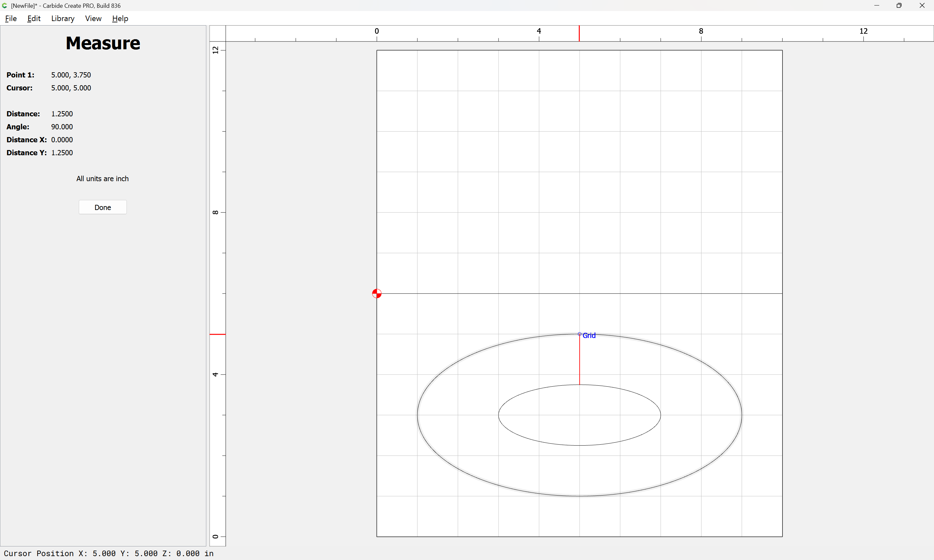Close the Carbide Create window
Image resolution: width=934 pixels, height=560 pixels.
(x=922, y=6)
